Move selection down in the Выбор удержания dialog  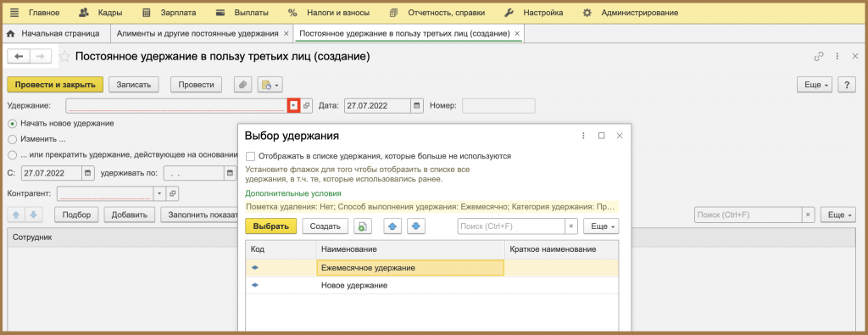tap(416, 226)
